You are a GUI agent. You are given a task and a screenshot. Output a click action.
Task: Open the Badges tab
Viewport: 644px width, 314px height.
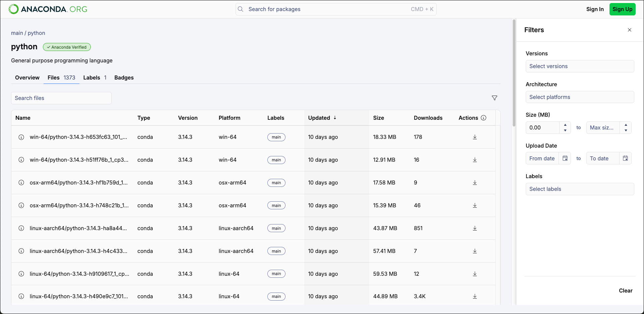124,77
